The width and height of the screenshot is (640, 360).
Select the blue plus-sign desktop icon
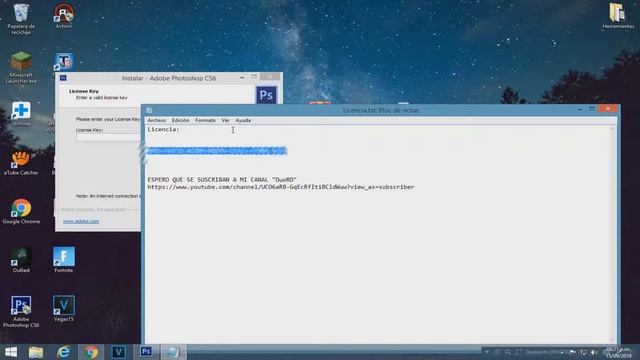coord(21,113)
